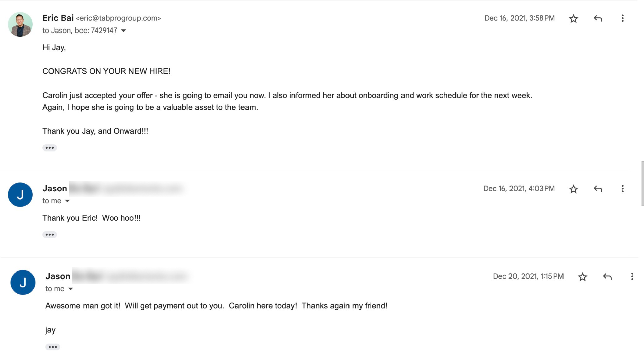Show trimmed content under 'Woo hoo!!!' reply
The image size is (644, 363).
tap(50, 235)
